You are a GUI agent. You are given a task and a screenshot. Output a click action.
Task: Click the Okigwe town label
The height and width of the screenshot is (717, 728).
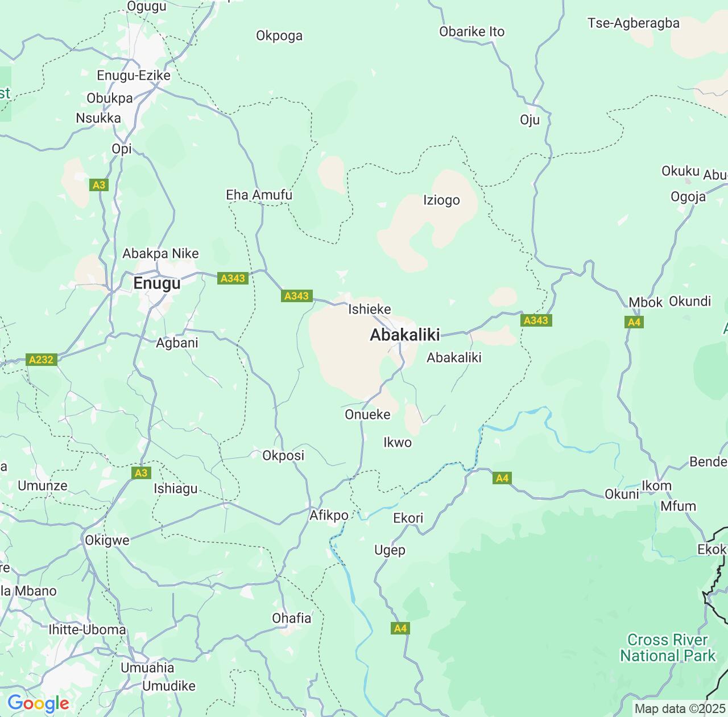pos(107,541)
